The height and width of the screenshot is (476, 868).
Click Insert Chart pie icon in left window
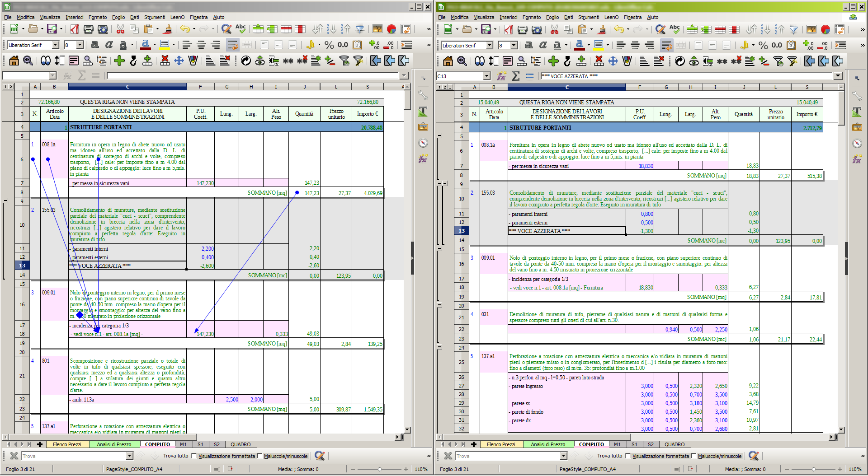pyautogui.click(x=392, y=29)
